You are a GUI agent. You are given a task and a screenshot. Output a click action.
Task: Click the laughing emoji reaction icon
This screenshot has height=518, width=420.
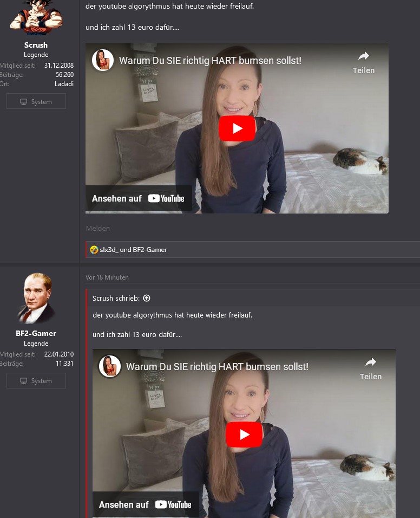[94, 249]
